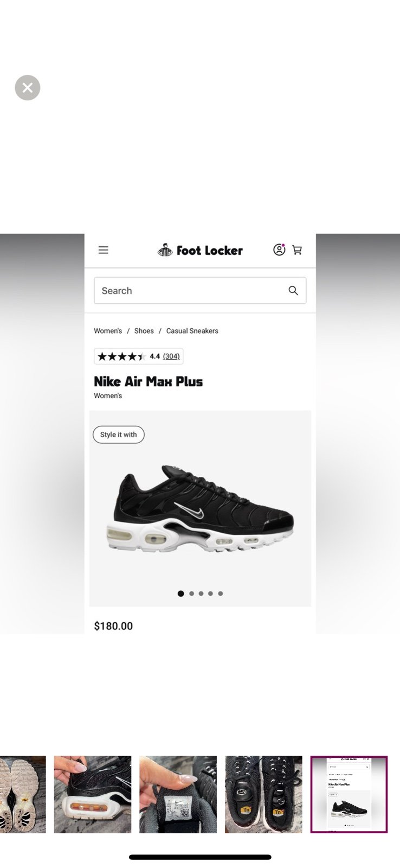Select the thumbnail showing the size label tag
Viewport: 400px width, 868px height.
click(x=178, y=794)
